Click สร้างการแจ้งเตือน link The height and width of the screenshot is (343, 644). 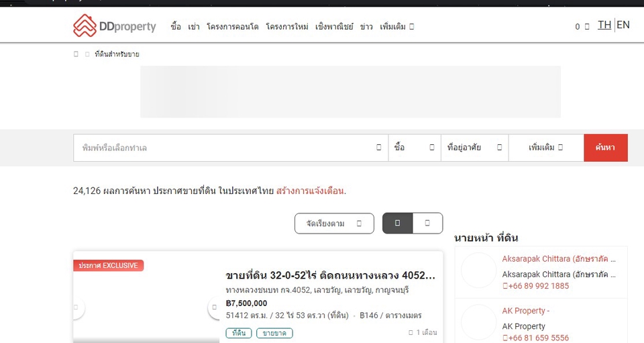pyautogui.click(x=310, y=191)
